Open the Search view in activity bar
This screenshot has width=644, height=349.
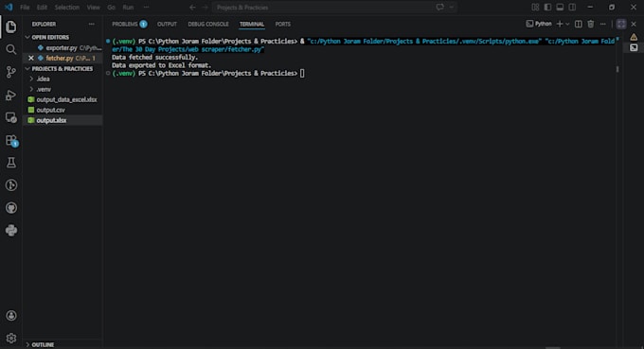[11, 49]
